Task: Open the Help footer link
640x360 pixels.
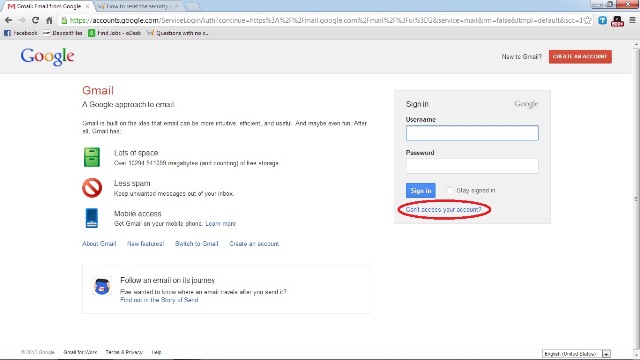Action: [x=157, y=352]
